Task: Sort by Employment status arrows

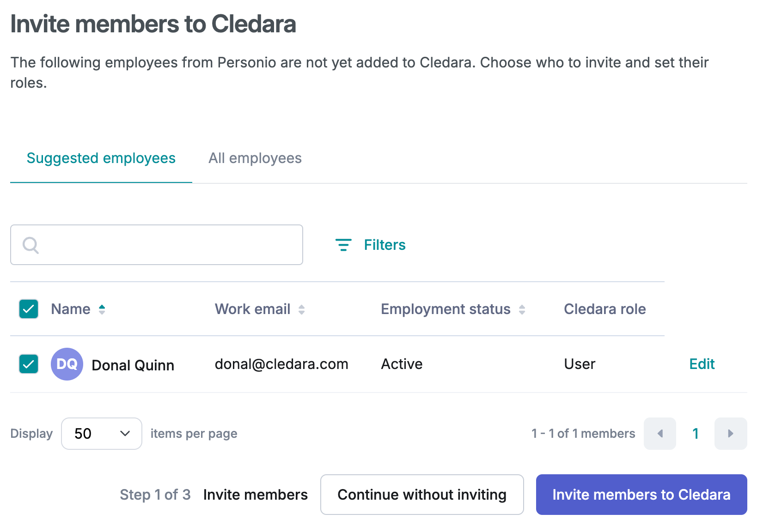Action: pos(522,309)
